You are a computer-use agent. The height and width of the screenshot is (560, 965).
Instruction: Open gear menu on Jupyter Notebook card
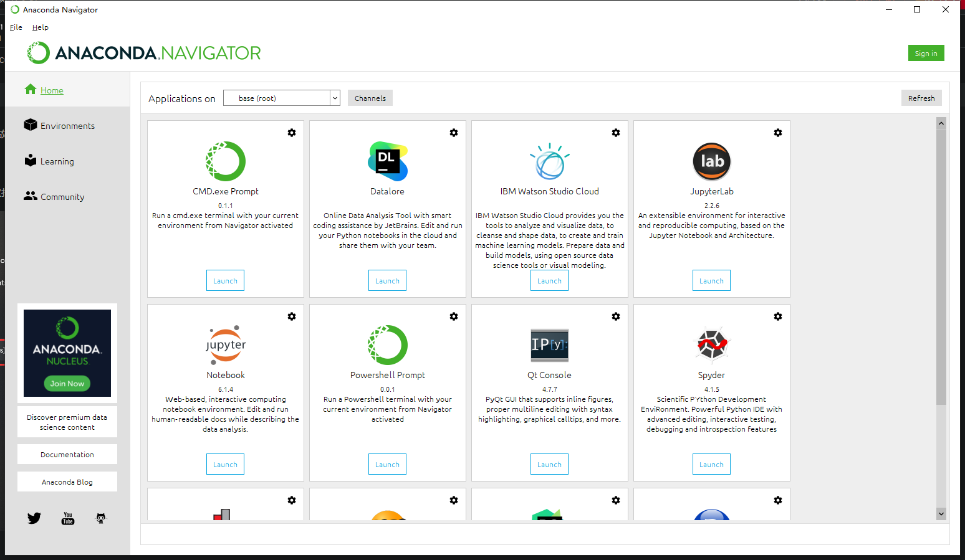pyautogui.click(x=292, y=316)
